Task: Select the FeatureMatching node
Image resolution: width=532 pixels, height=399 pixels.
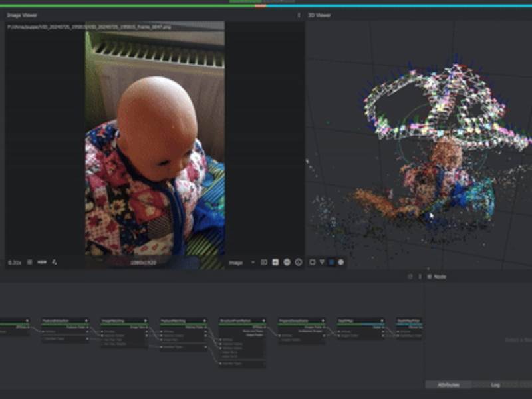Action: click(184, 334)
